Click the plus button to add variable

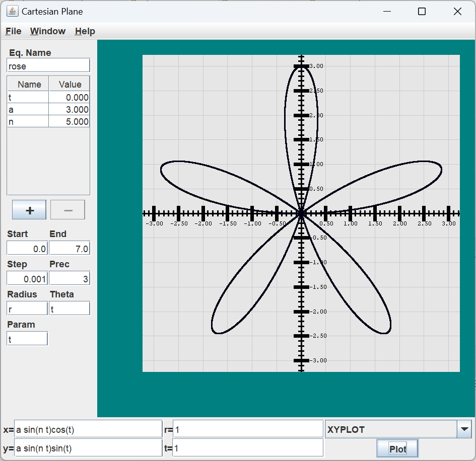[x=29, y=210]
